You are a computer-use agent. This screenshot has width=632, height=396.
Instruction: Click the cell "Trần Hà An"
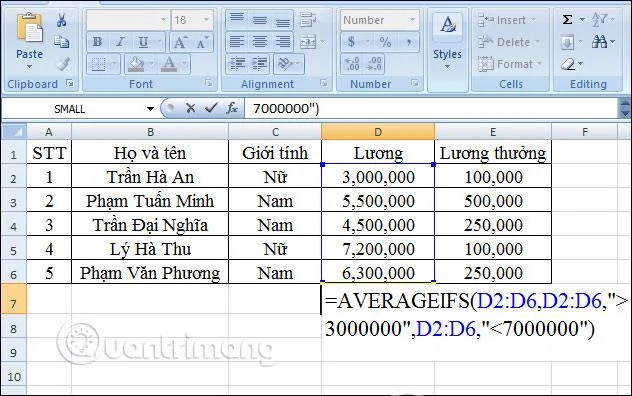click(150, 176)
